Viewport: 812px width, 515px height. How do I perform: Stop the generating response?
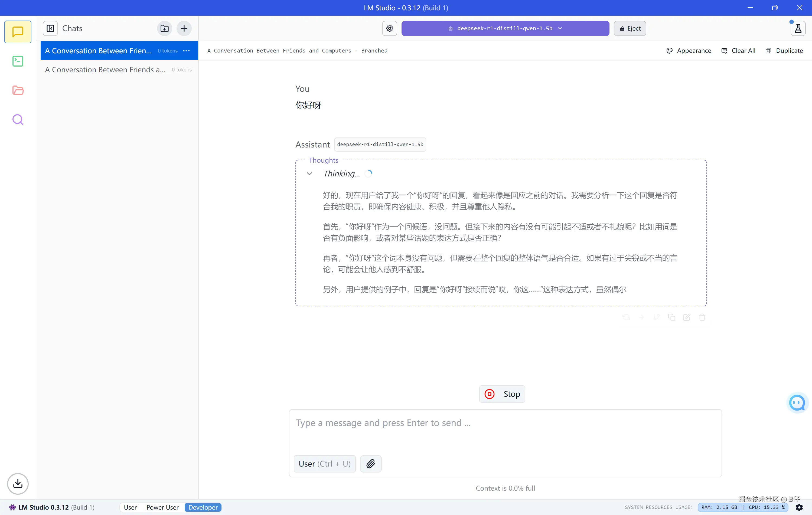(502, 394)
